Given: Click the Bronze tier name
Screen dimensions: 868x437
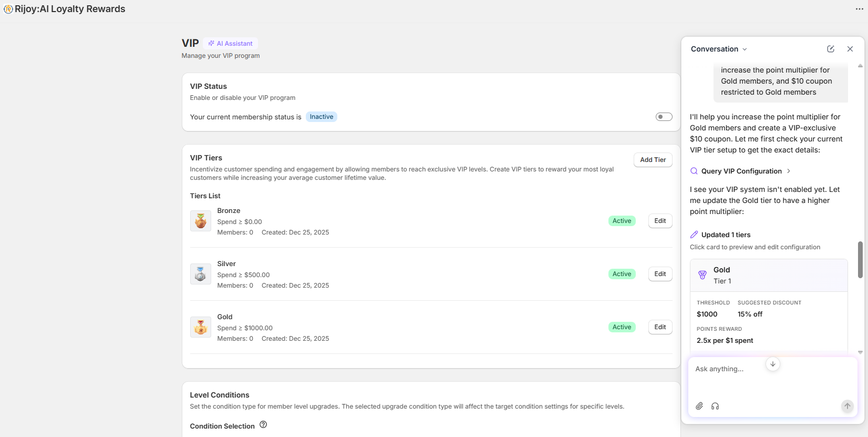Looking at the screenshot, I should [x=229, y=210].
